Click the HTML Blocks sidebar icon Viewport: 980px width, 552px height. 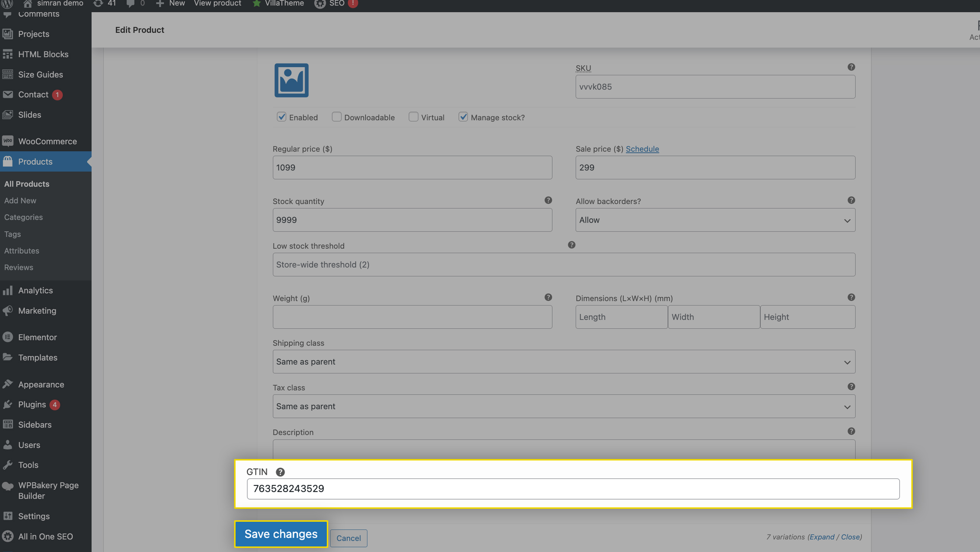pos(8,54)
